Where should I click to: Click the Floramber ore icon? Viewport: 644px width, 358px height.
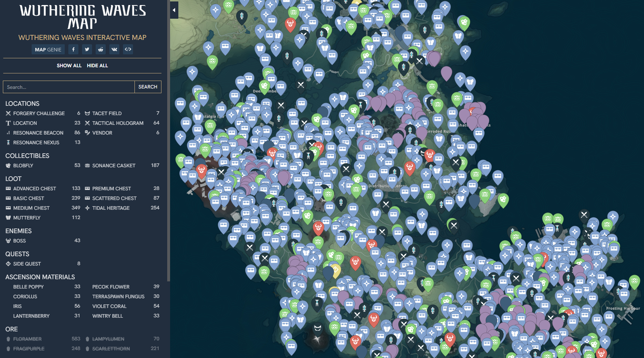(8, 339)
